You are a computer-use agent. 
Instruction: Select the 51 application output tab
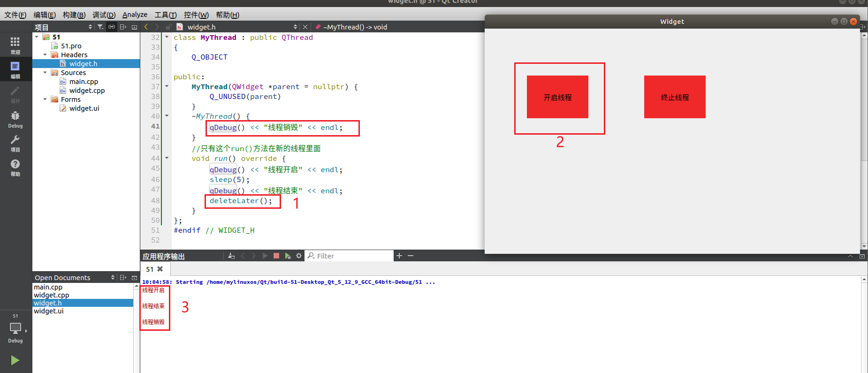coord(155,269)
